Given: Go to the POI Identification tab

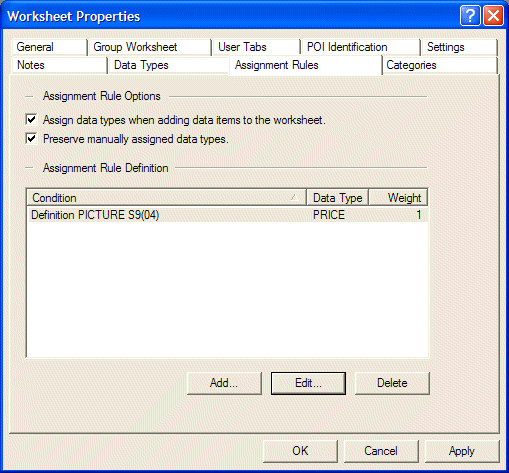Looking at the screenshot, I should click(x=360, y=47).
